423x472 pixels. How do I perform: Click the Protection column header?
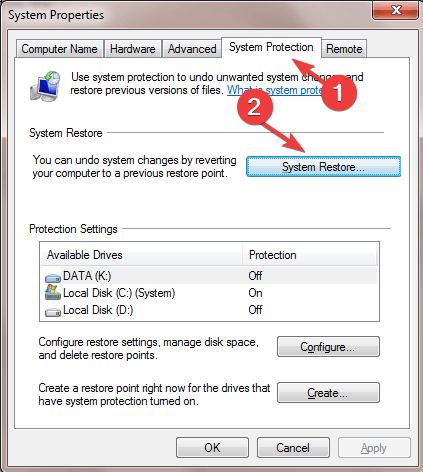coord(310,255)
